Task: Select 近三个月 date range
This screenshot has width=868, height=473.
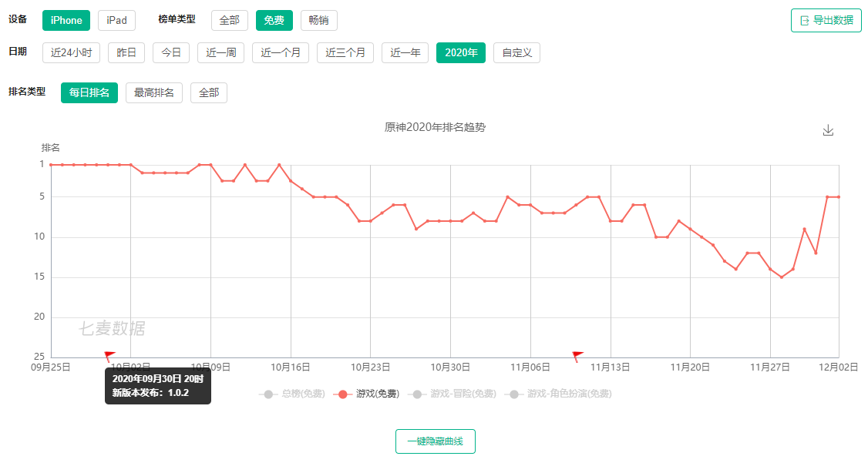Action: coord(345,52)
